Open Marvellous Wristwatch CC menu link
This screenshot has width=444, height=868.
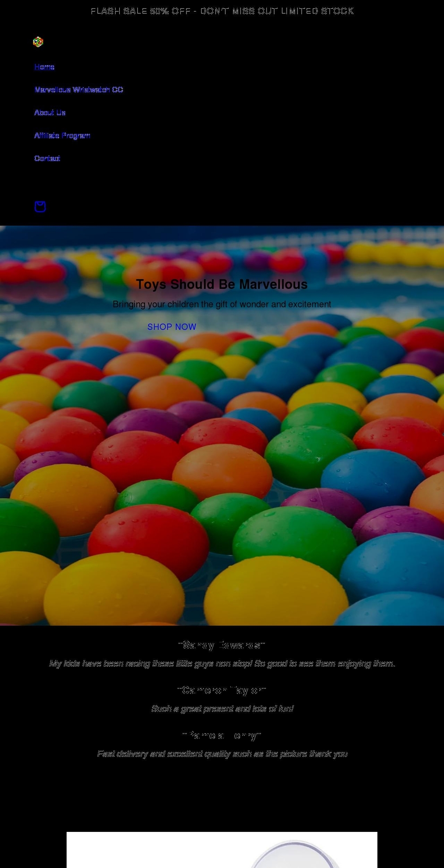(79, 90)
